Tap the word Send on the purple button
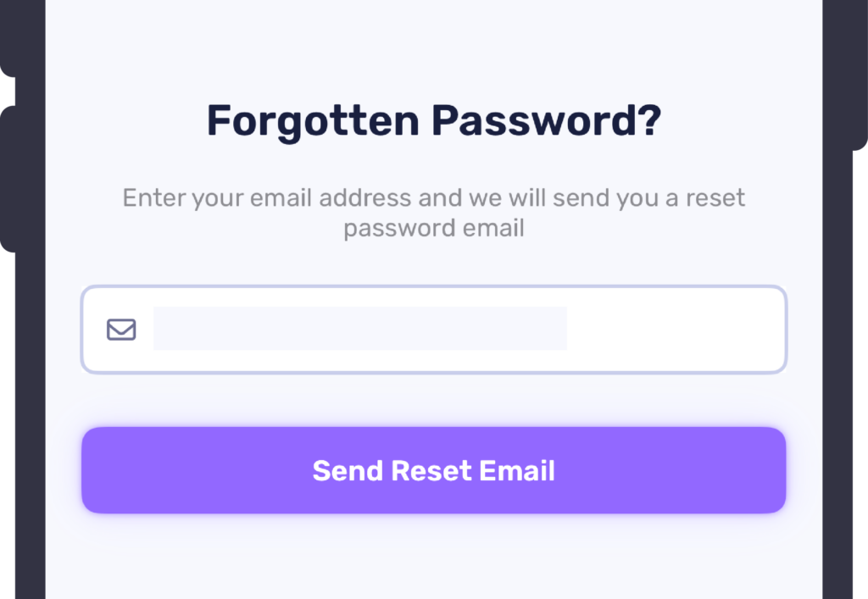The image size is (868, 599). tap(348, 471)
